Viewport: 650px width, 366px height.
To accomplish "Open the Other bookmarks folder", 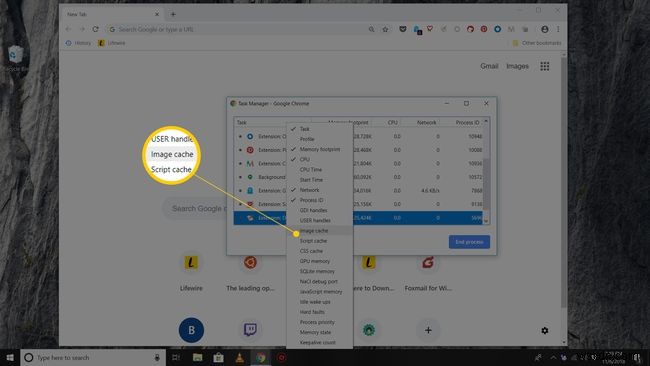I will pos(537,43).
